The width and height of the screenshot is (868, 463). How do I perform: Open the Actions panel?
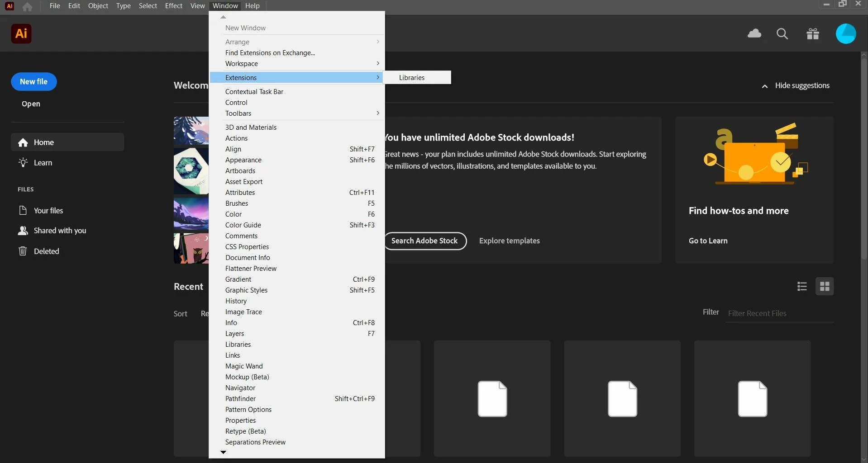pyautogui.click(x=297, y=138)
